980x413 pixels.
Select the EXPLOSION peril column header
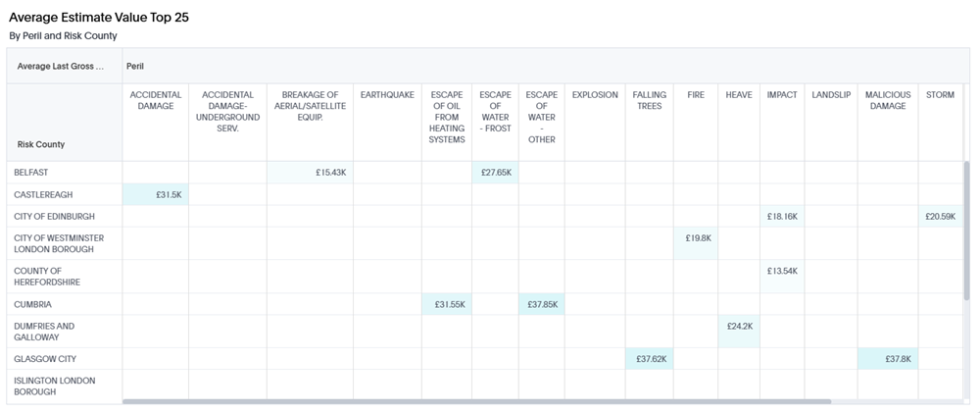click(x=595, y=95)
